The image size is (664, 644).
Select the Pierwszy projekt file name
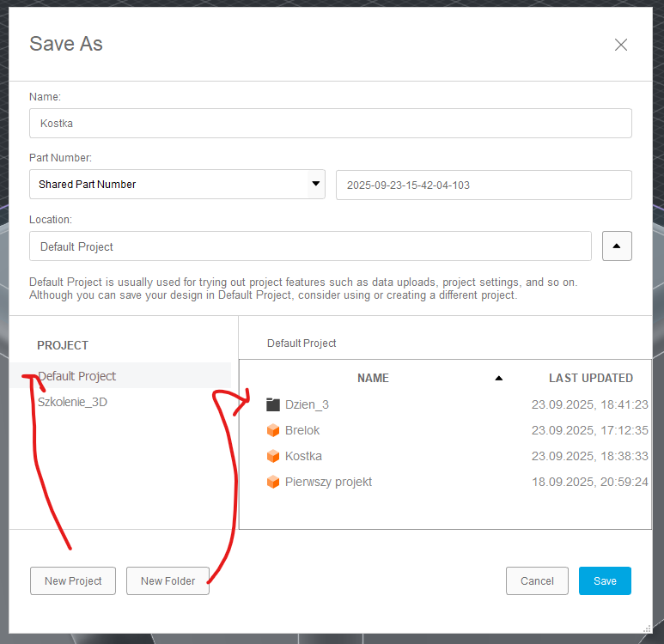pyautogui.click(x=328, y=482)
